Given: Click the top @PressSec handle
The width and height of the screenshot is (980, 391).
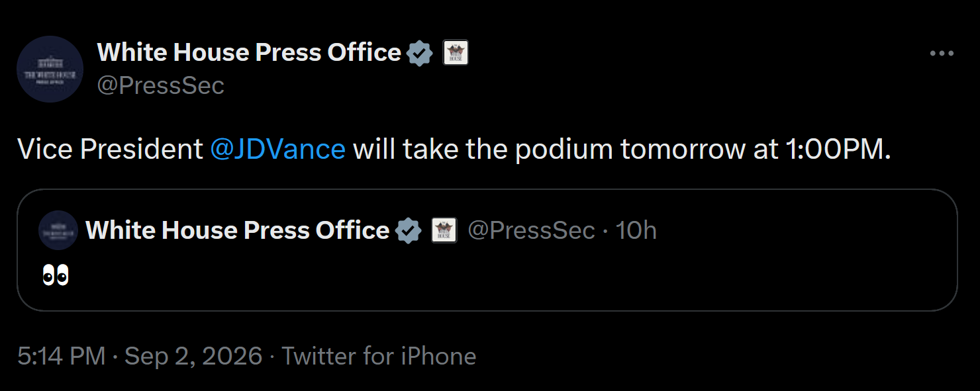Looking at the screenshot, I should click(x=161, y=86).
